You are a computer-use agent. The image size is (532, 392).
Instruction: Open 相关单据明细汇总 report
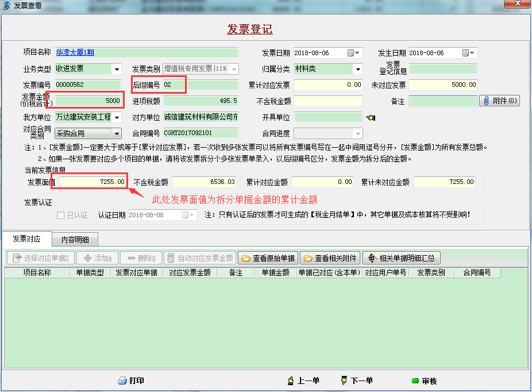[401, 258]
